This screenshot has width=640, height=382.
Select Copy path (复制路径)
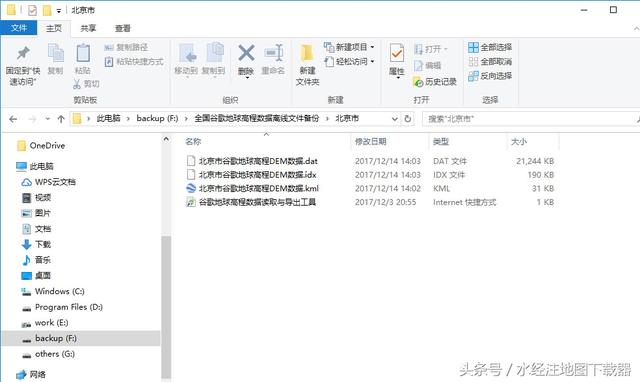tap(126, 47)
